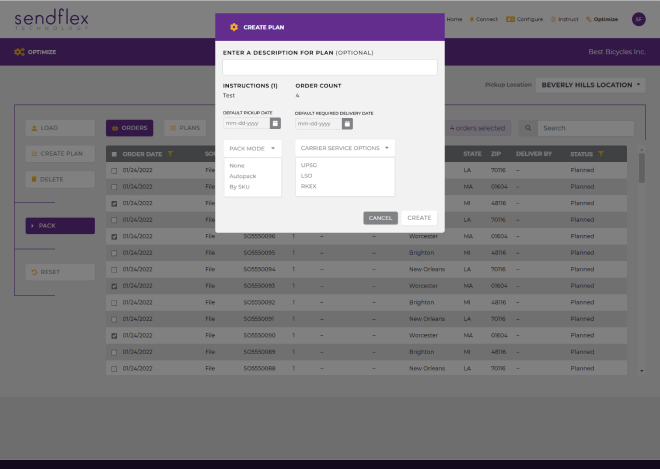Uncheck the order SO5550090 row checkbox
This screenshot has height=469, width=660.
coord(114,335)
